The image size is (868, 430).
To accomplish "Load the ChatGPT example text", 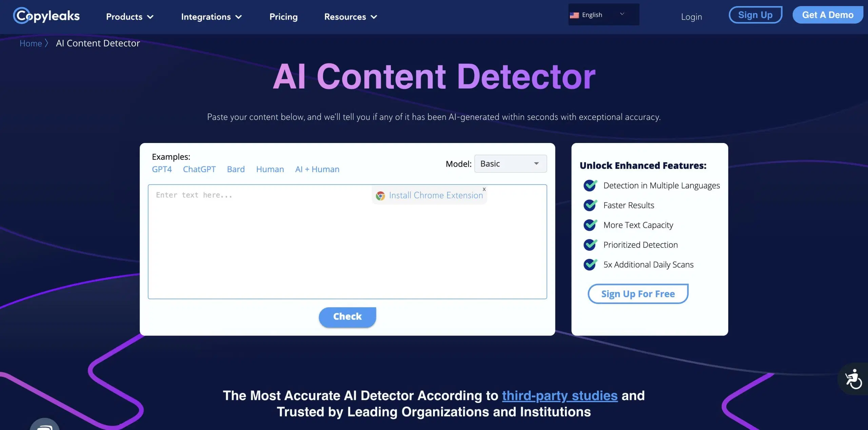I will 199,169.
